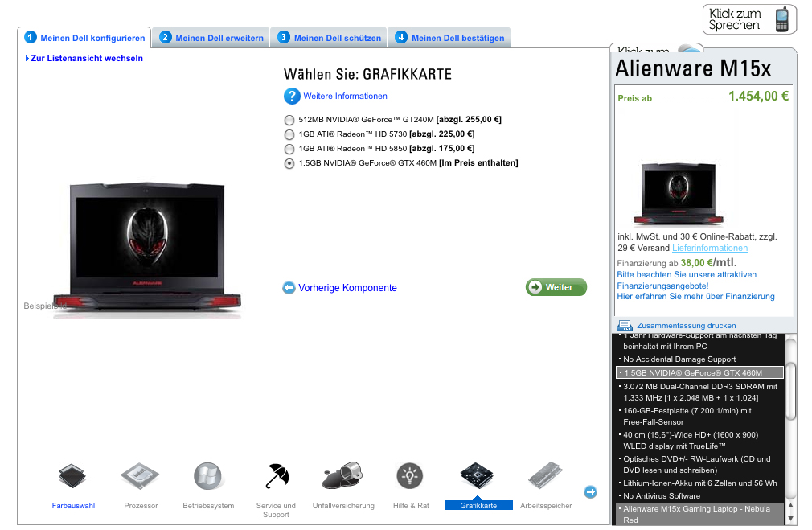Click the blue next-components arrow icon
This screenshot has height=530, width=812.
point(590,491)
